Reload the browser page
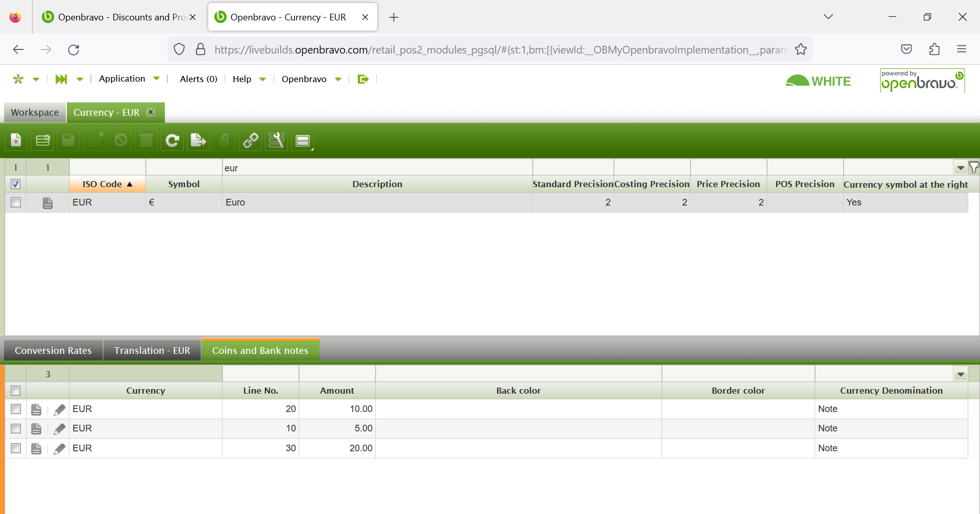 (73, 49)
